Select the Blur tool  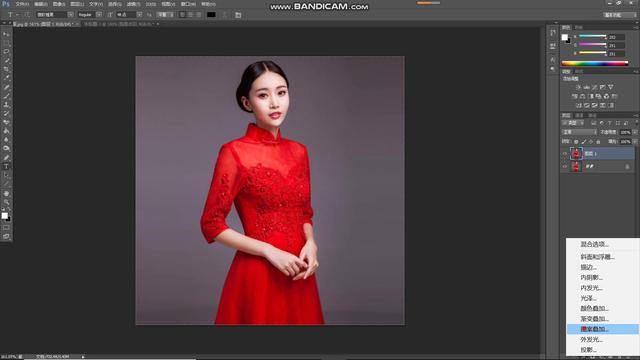[6, 140]
